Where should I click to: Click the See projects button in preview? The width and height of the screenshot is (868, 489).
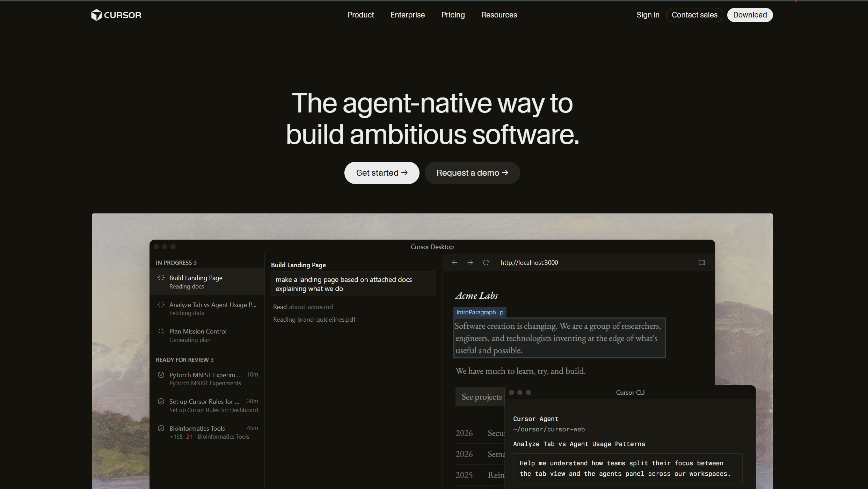(x=480, y=397)
